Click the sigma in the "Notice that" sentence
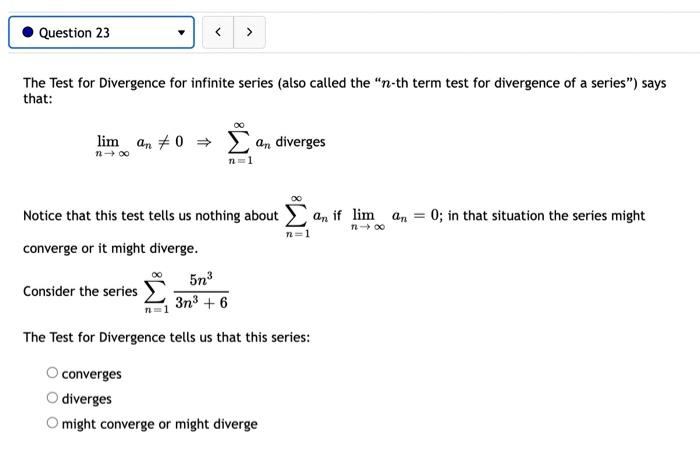Viewport: 700px width, 450px height. (x=296, y=217)
